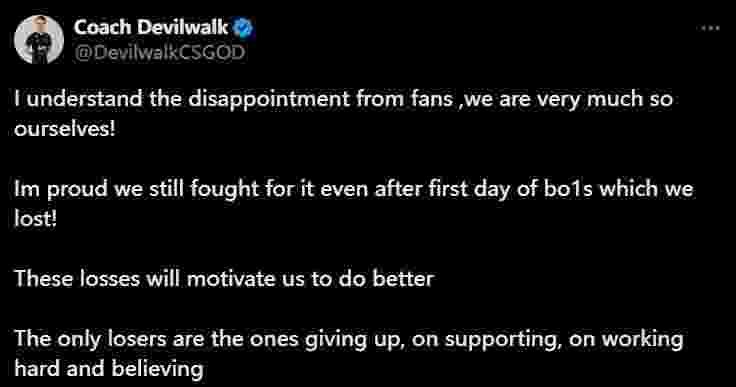Screen dimensions: 736x387
Task: Click the line starting 'The only losers are'
Action: click(348, 339)
